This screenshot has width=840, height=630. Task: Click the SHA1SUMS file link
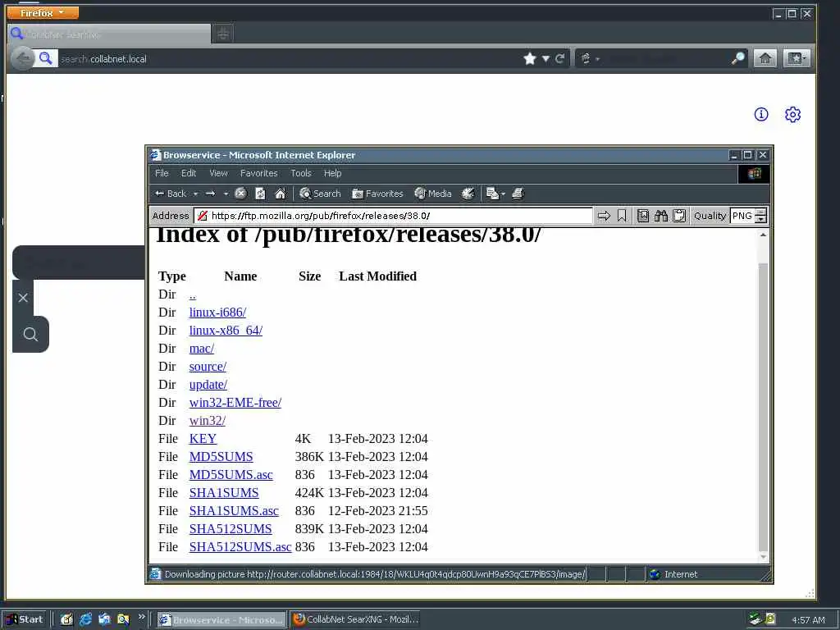224,493
